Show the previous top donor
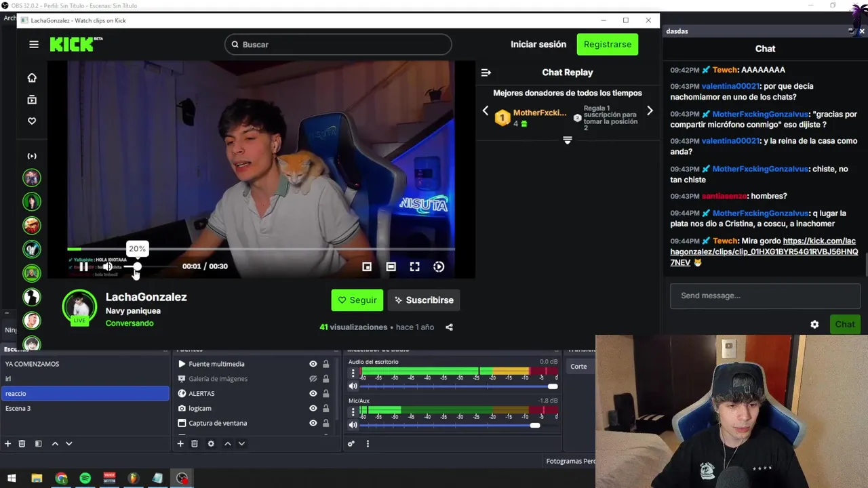Viewport: 868px width, 488px height. coord(486,110)
